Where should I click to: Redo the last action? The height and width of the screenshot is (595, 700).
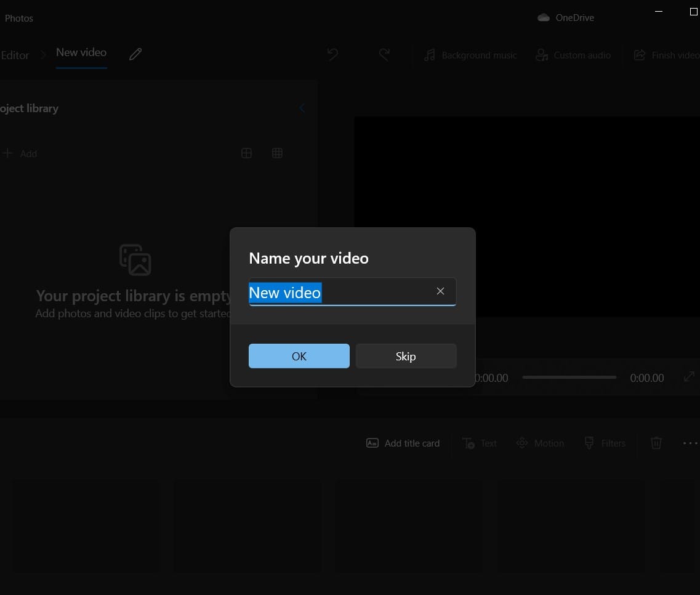click(x=384, y=54)
